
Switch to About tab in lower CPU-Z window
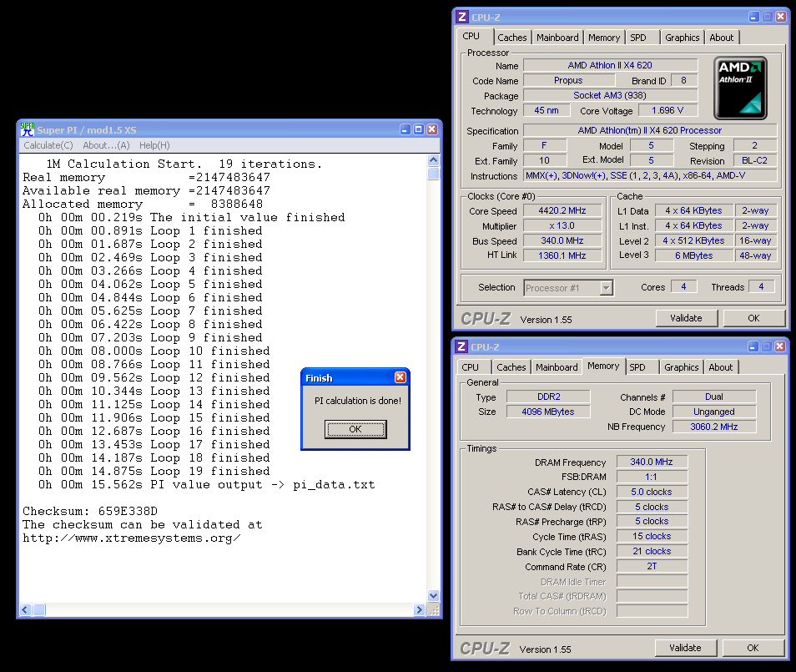coord(720,367)
